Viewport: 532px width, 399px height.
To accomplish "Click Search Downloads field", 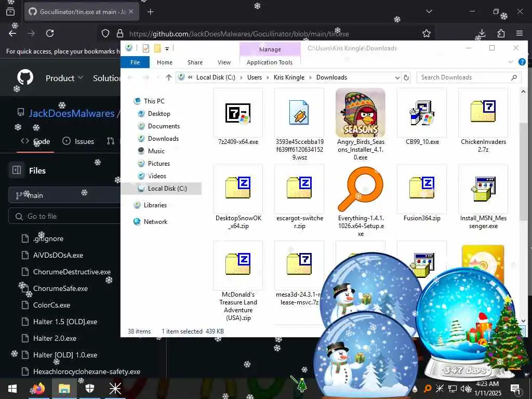I will point(469,77).
